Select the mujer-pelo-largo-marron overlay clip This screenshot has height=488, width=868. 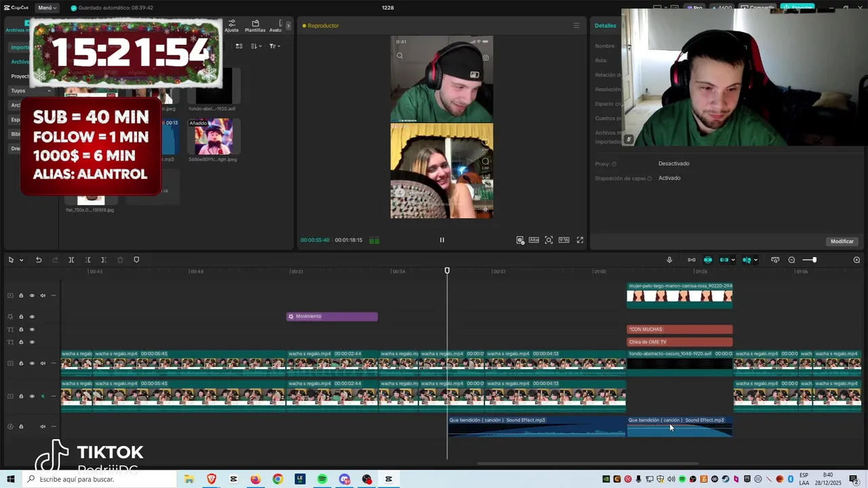[x=679, y=296]
